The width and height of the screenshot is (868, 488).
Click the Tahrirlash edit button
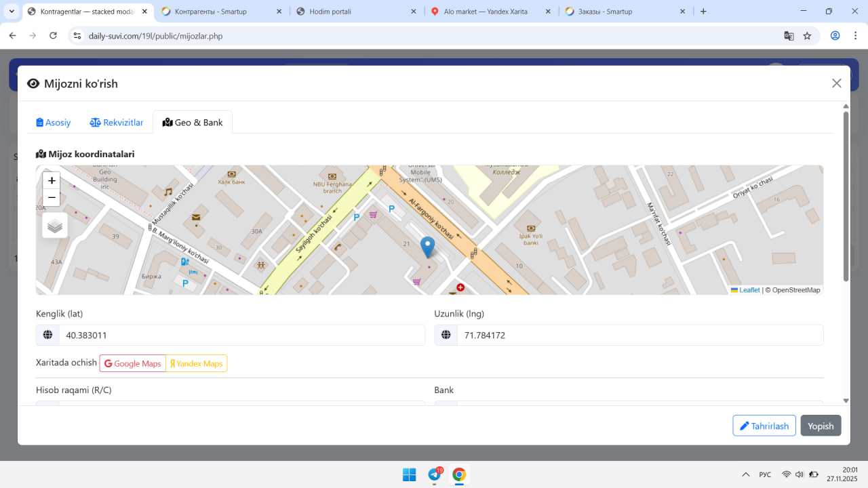[x=764, y=426]
